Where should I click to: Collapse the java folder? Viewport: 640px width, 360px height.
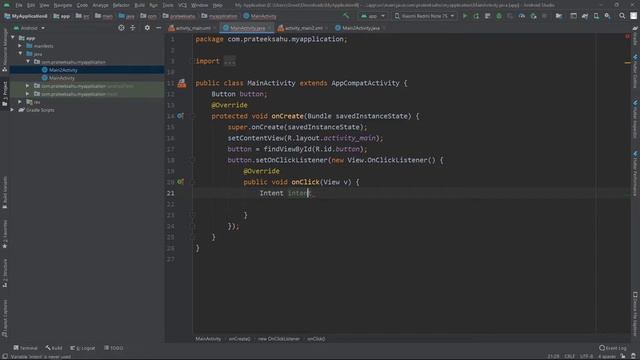tap(20, 54)
